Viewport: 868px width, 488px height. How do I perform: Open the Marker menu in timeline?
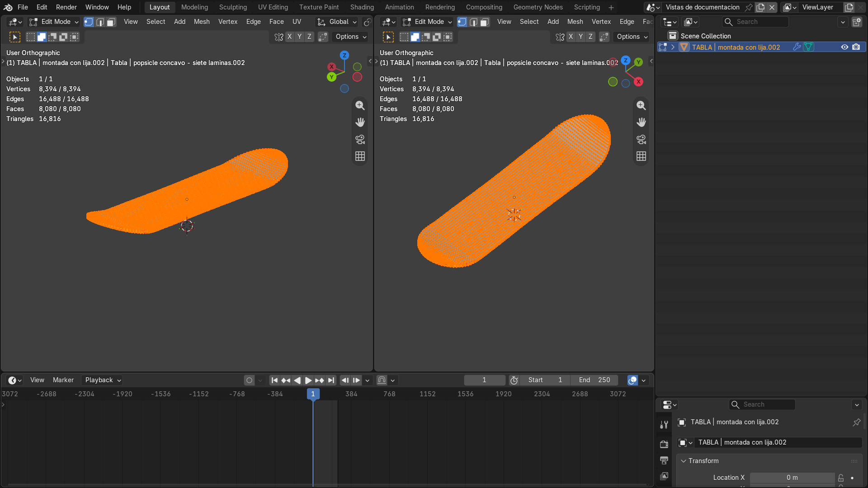(x=63, y=380)
